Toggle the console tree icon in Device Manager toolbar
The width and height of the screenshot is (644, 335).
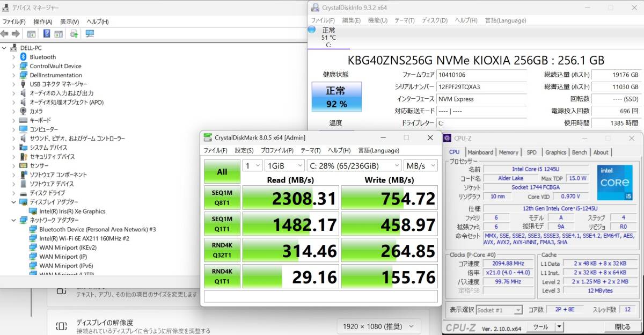(31, 34)
